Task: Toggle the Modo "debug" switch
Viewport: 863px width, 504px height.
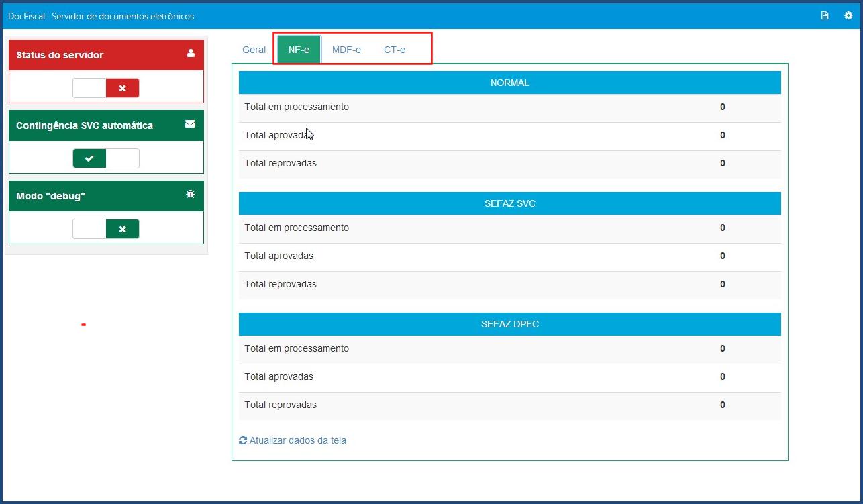Action: (106, 229)
